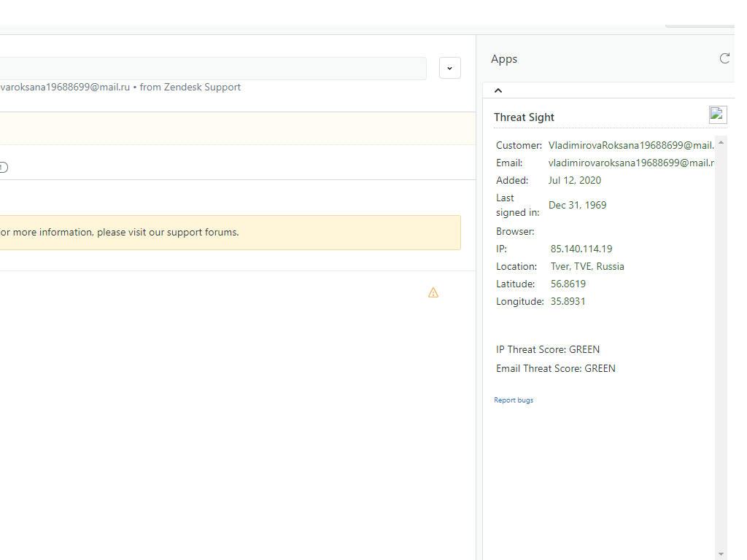Click the Apps panel heading
This screenshot has height=560, width=747.
click(504, 59)
